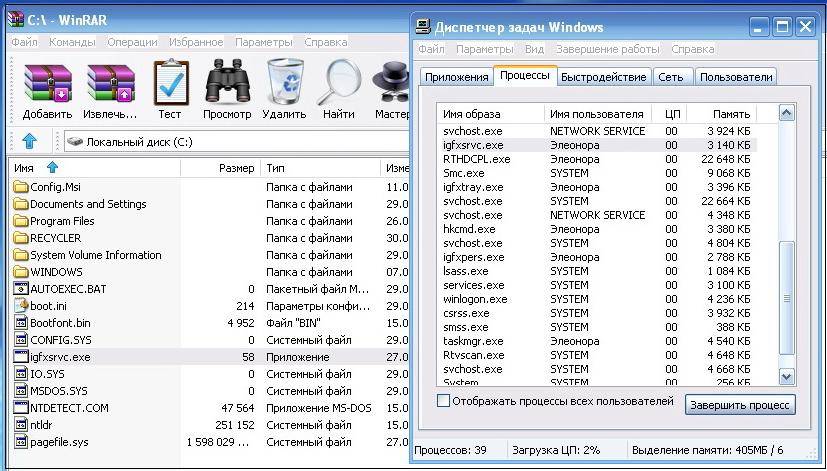Select the CONFIG.SYS file
827x471 pixels.
click(x=53, y=340)
